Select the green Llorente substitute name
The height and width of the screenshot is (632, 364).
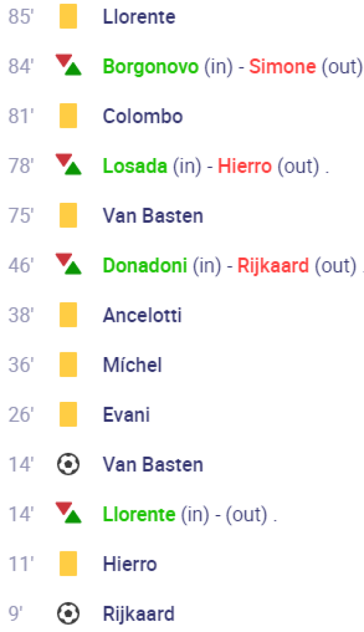(139, 514)
